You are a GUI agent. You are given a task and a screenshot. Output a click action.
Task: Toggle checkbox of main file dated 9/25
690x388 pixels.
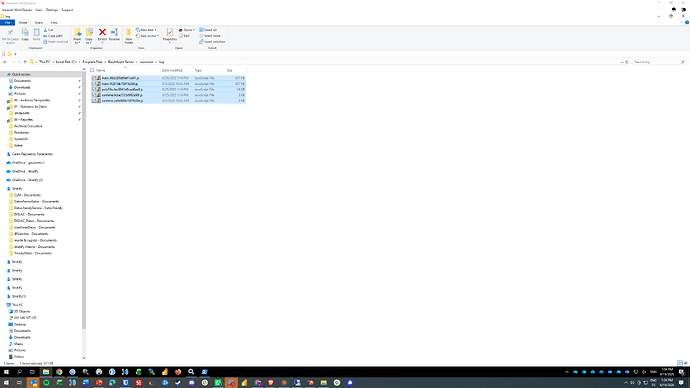(x=94, y=78)
